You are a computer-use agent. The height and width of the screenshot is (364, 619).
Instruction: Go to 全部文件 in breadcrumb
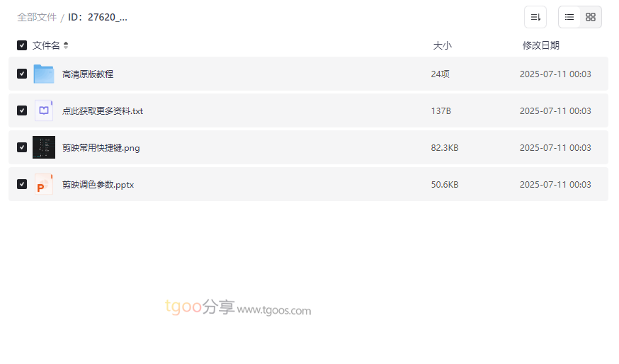coord(37,17)
